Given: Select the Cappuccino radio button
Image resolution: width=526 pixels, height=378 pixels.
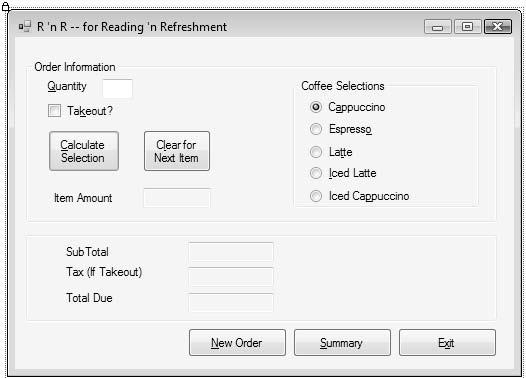Looking at the screenshot, I should tap(316, 107).
